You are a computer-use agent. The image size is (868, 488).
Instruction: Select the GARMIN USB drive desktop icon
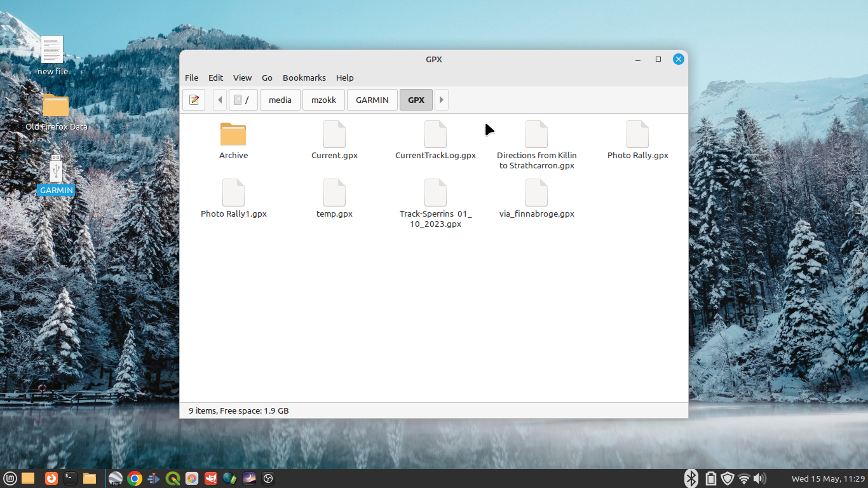coord(56,168)
